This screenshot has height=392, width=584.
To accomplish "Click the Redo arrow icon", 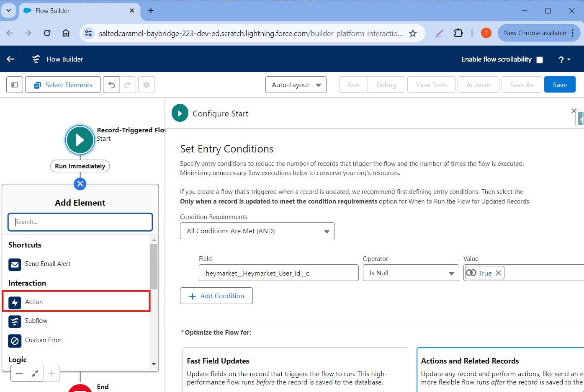I will pos(128,85).
